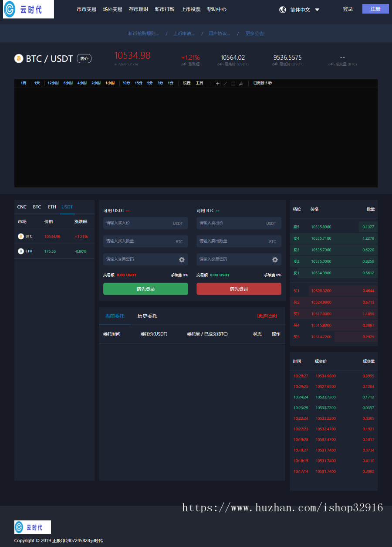Click the 简介 button next to BTC / USDT
This screenshot has height=547, width=392.
point(84,58)
